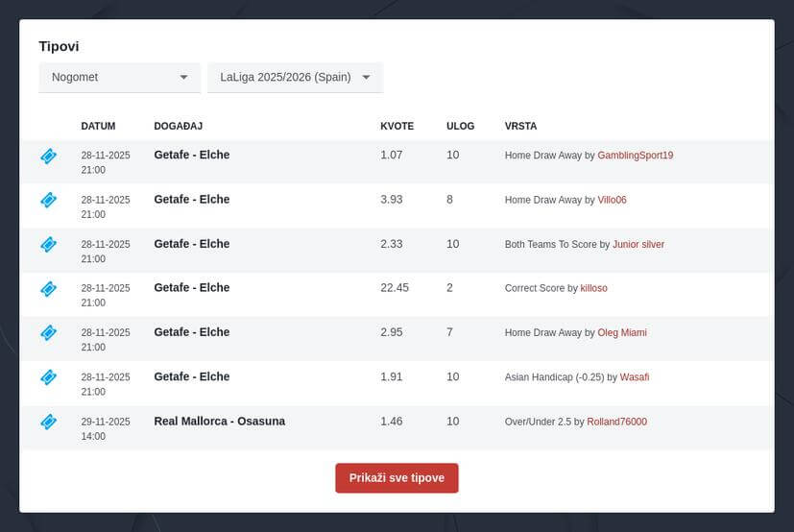Screen dimensions: 794x532
Task: Open Oleg Miami's tipster link
Action: (x=621, y=333)
